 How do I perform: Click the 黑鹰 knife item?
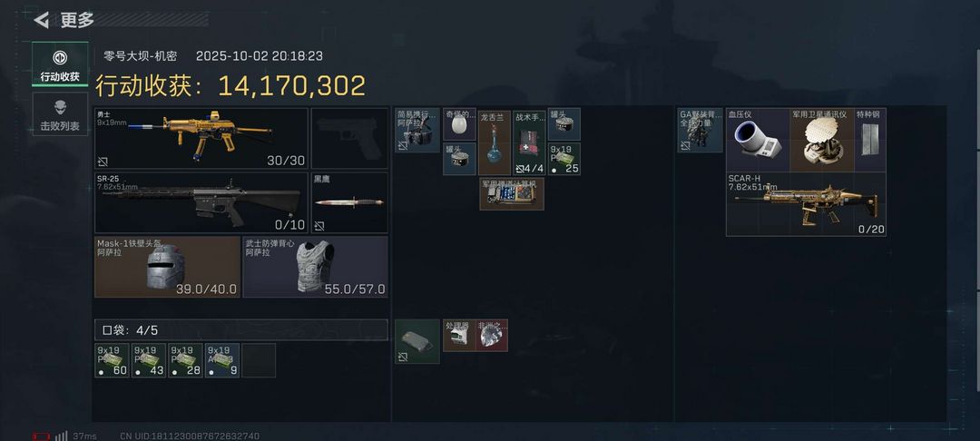[349, 202]
